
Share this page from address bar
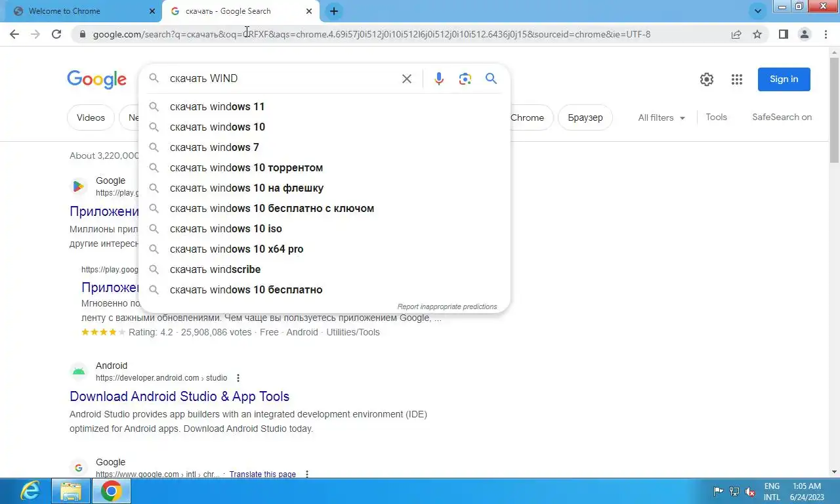tap(736, 34)
